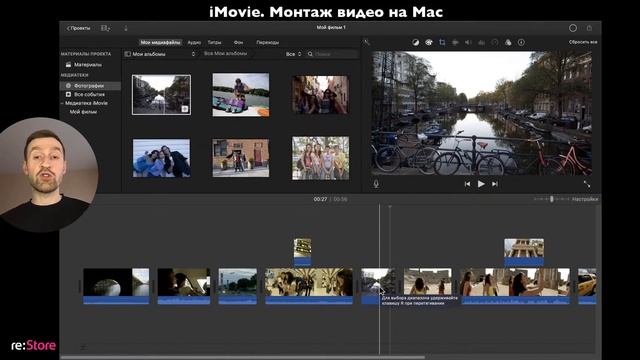The image size is (640, 360).
Task: Select the couple against sky thumbnail
Action: [x=161, y=158]
